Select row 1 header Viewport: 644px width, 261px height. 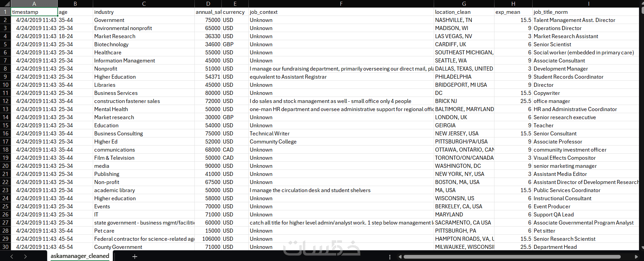point(5,12)
